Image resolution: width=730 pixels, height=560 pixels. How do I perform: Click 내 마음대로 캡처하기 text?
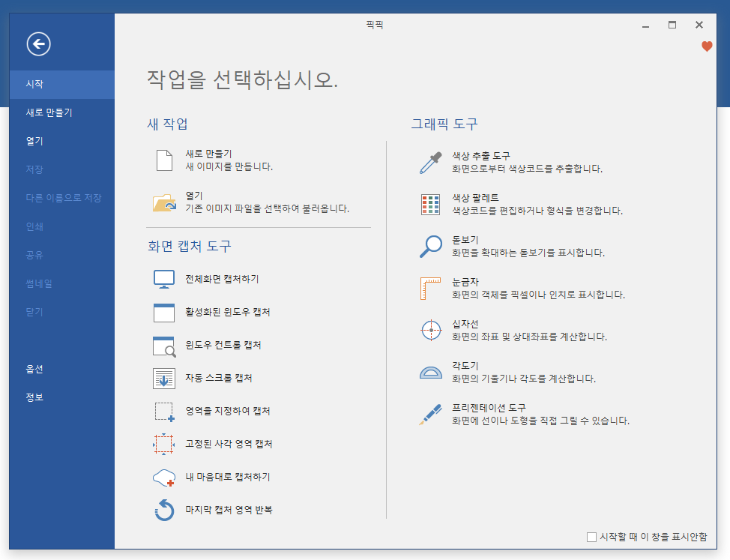tap(228, 477)
